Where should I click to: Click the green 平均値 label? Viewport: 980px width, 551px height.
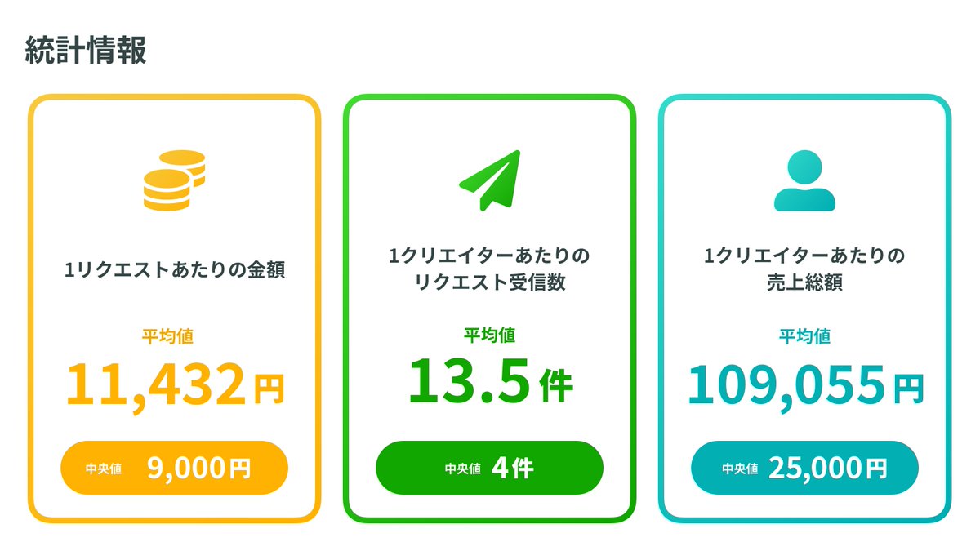pos(490,335)
